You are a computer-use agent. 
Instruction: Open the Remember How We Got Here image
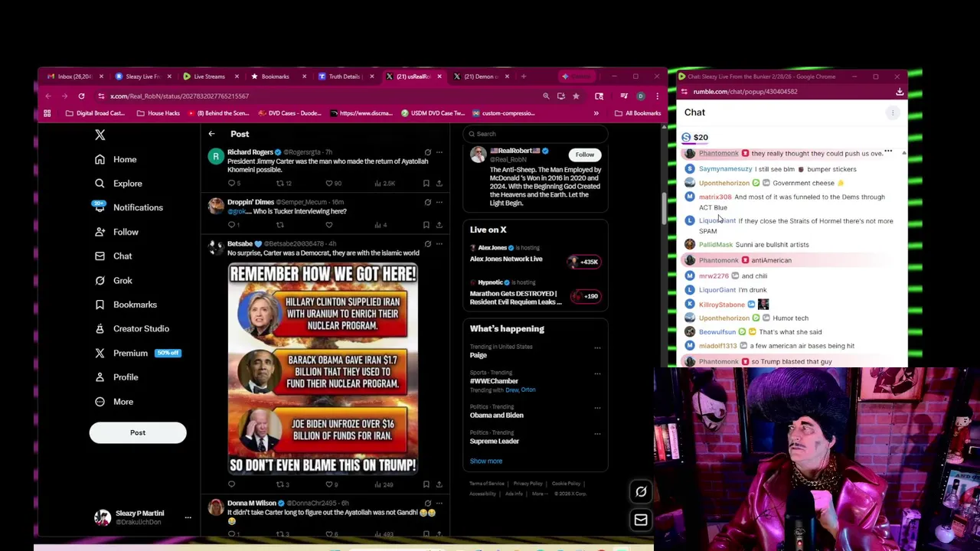point(323,370)
